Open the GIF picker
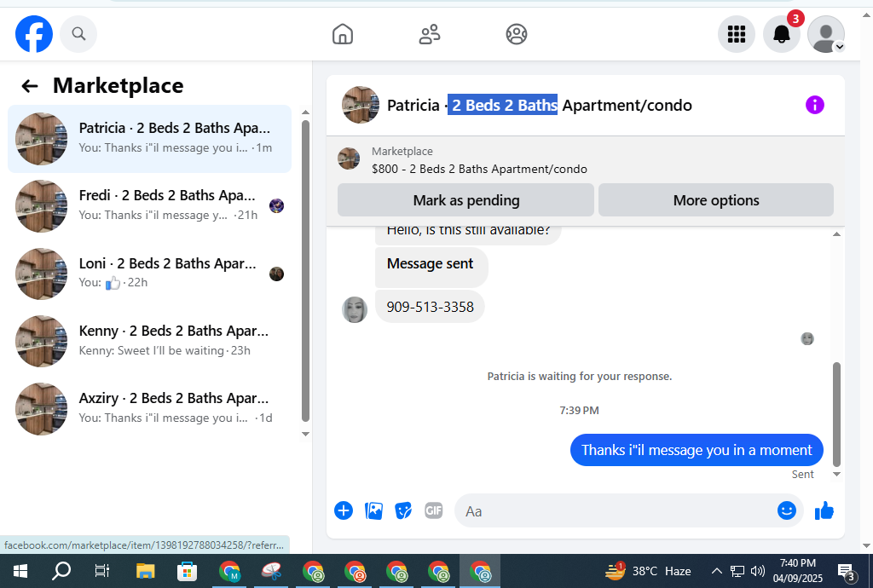Viewport: 873px width, 588px height. (433, 510)
